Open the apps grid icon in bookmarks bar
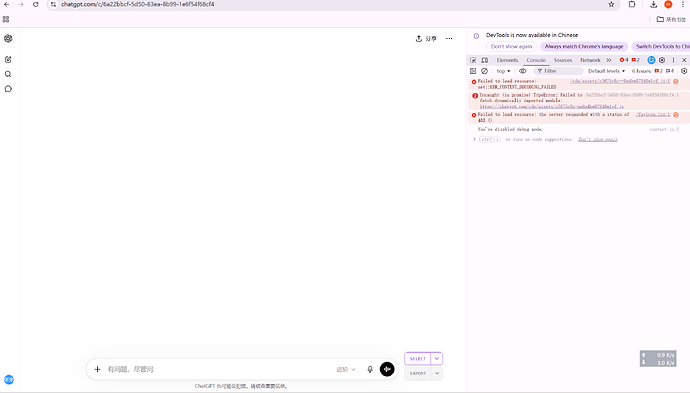 coord(6,19)
